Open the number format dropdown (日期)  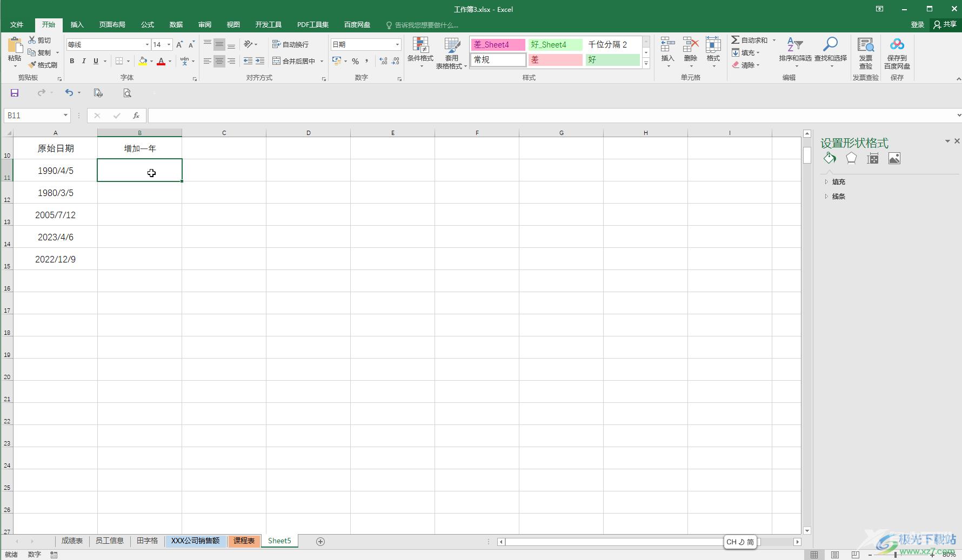(x=398, y=45)
